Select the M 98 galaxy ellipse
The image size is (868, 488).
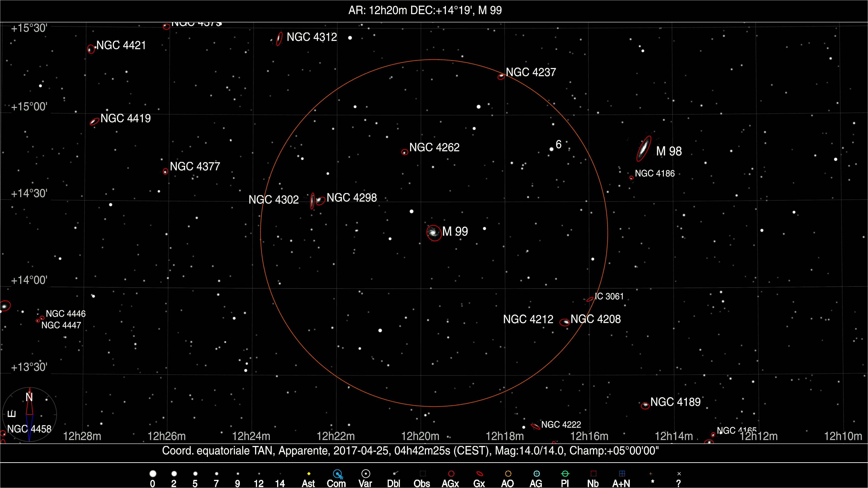click(x=644, y=148)
